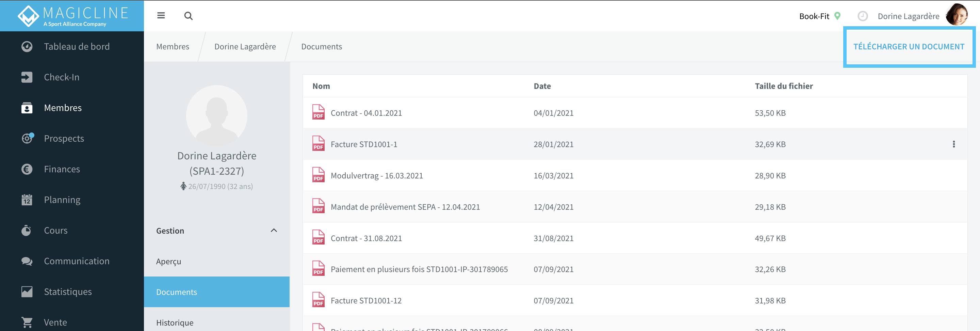The width and height of the screenshot is (980, 331).
Task: Open Paiement en plusieurs fois STD1001-IP-301789065
Action: coord(419,269)
